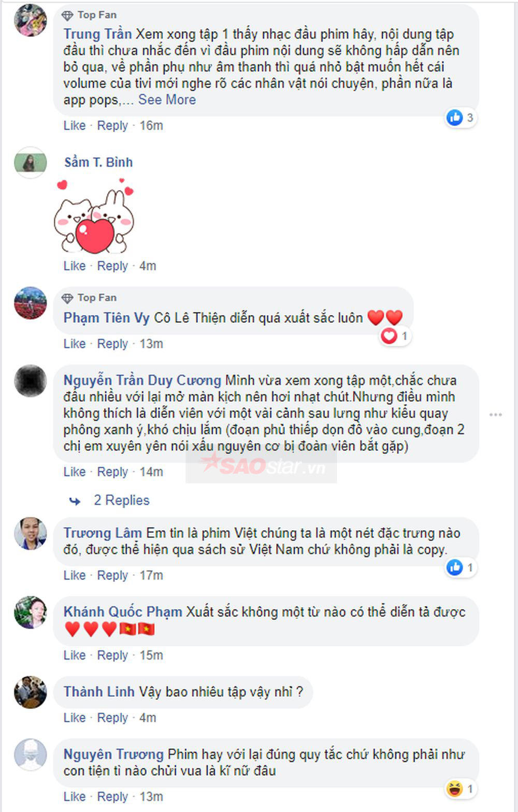The image size is (518, 812).
Task: Click Sầm T. Bình's profile avatar
Action: point(31,163)
